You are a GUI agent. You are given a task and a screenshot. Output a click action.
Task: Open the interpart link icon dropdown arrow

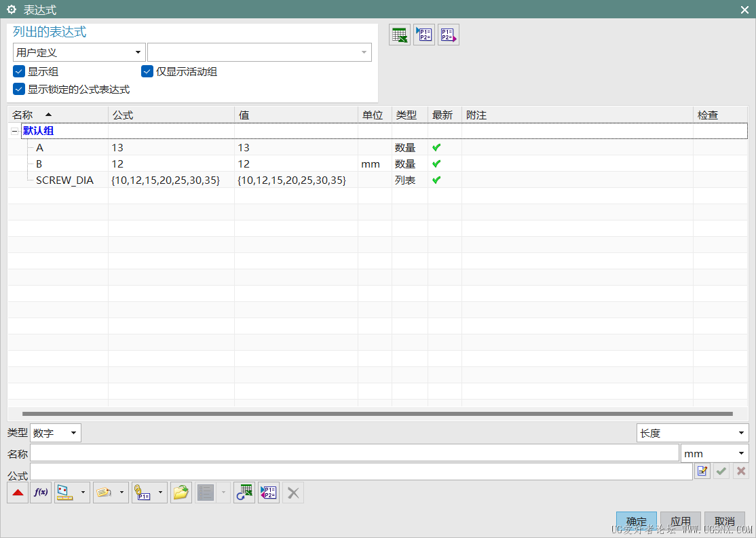(160, 493)
